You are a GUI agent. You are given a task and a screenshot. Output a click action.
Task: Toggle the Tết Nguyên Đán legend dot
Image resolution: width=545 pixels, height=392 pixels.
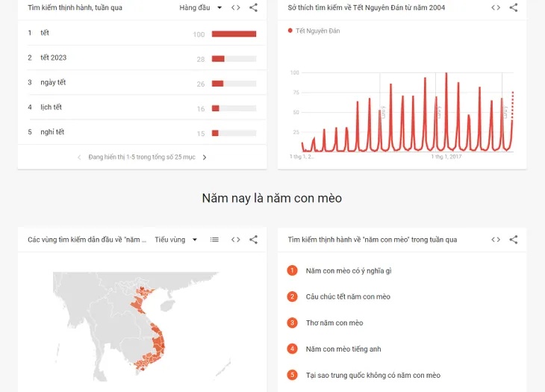pos(290,31)
